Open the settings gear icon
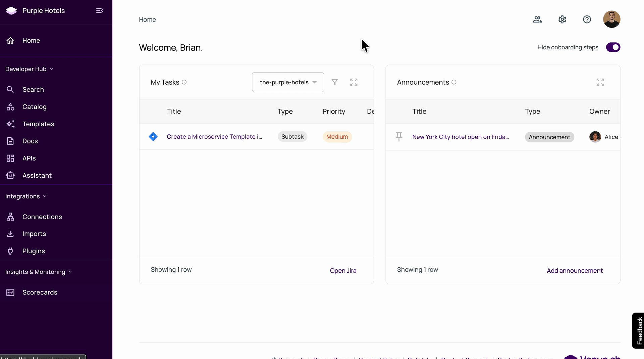 coord(562,19)
